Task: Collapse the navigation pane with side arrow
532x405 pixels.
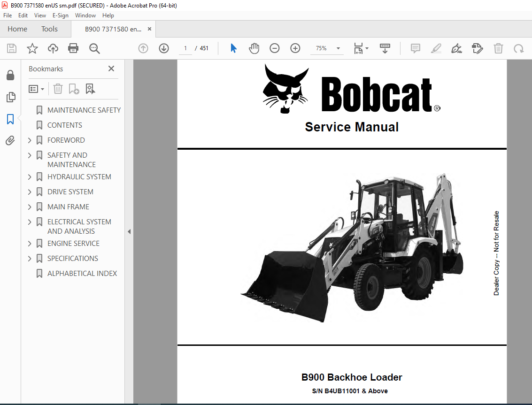Action: [x=129, y=232]
